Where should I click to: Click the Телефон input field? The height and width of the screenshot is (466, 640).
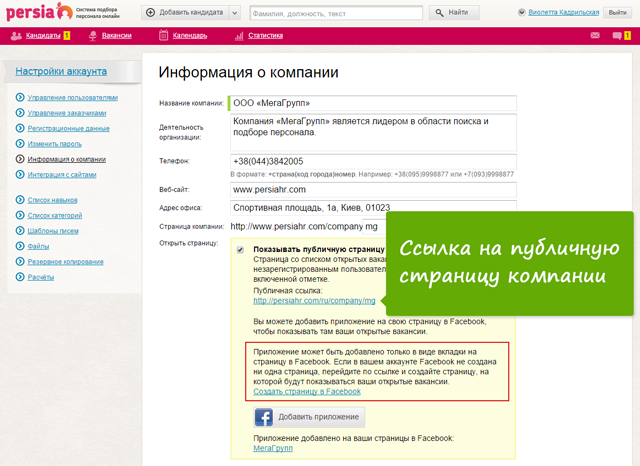pos(372,161)
